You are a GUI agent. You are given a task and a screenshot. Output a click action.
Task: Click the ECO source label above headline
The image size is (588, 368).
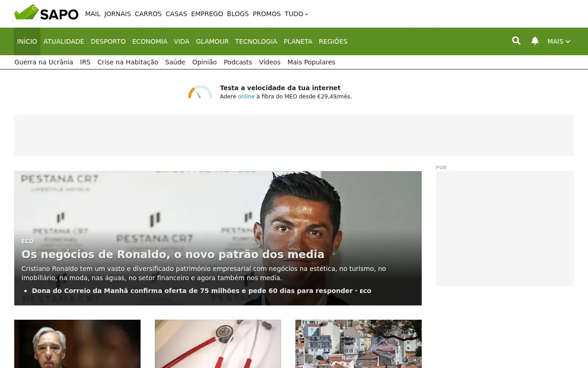tap(28, 241)
